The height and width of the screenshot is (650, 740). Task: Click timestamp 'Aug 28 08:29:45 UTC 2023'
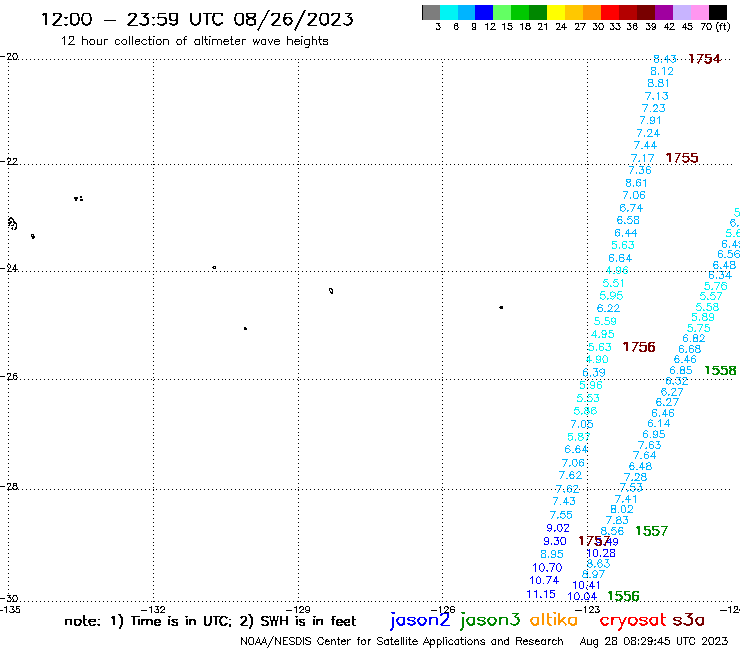click(654, 641)
